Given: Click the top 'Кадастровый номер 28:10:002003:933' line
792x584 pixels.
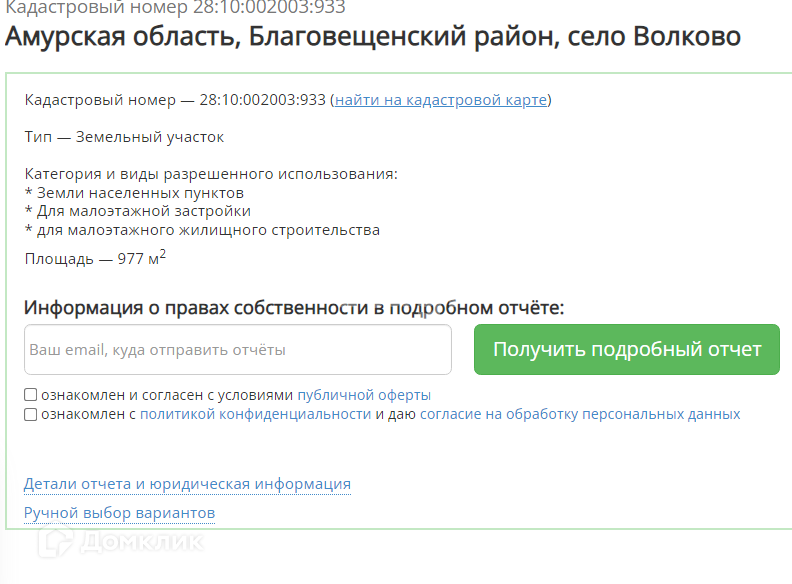Looking at the screenshot, I should coord(175,7).
